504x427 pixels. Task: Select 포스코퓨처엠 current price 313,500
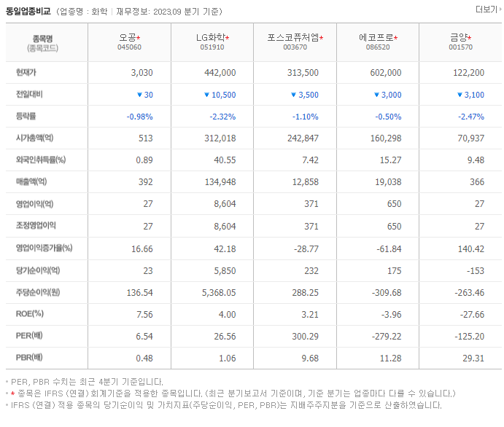303,73
